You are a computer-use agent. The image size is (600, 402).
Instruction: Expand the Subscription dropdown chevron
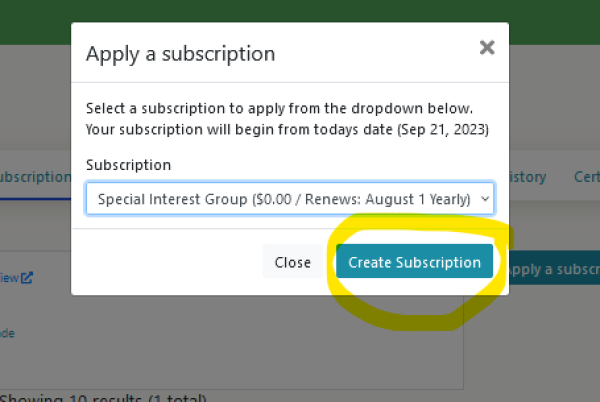[x=486, y=200]
